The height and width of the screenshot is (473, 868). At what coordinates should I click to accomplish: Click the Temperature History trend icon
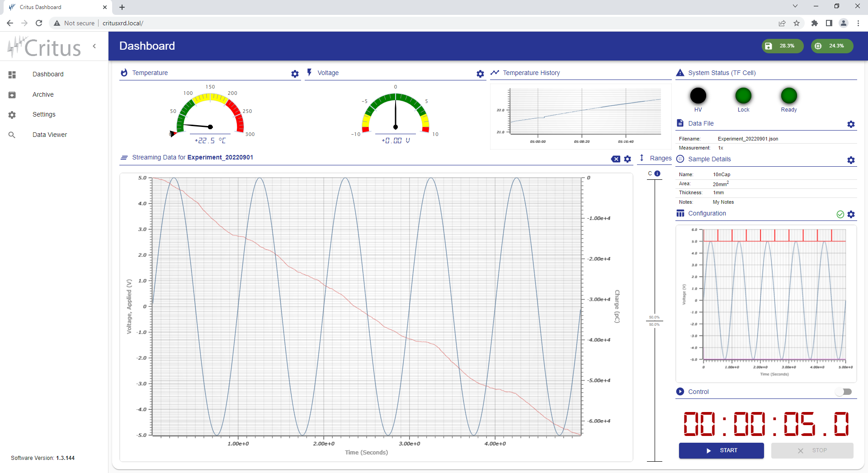495,73
